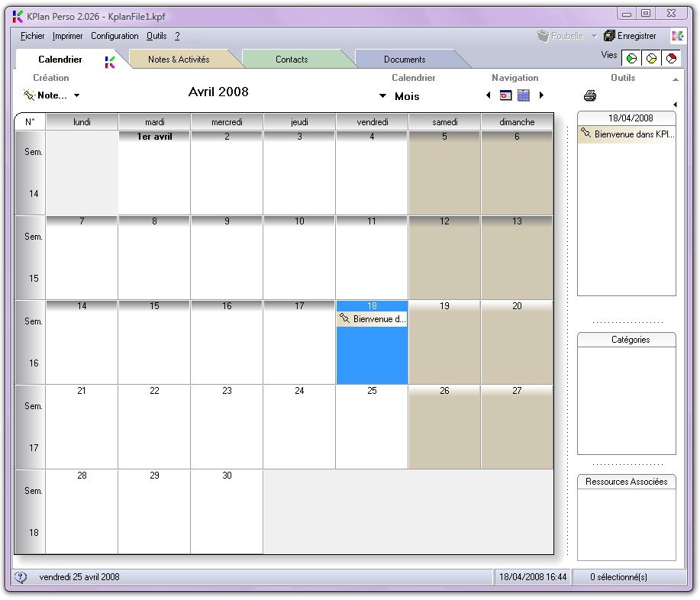Click the Bienvenue entry in the side panel
700x600 pixels.
click(627, 134)
